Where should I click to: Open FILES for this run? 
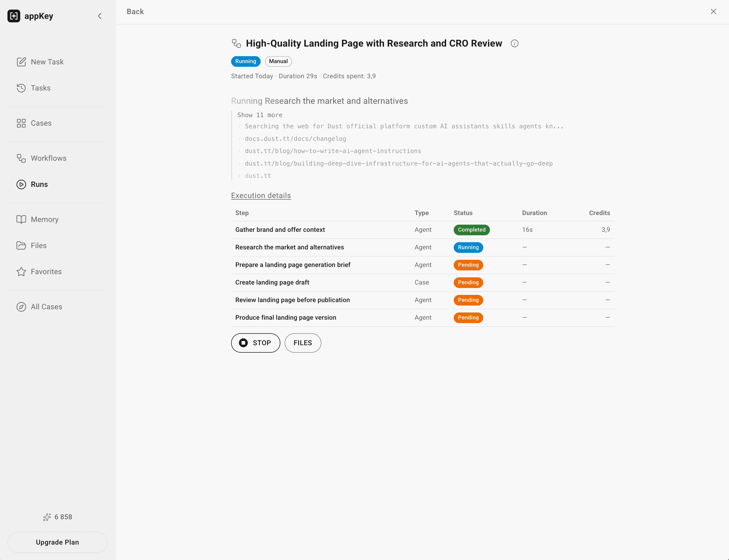(x=303, y=343)
